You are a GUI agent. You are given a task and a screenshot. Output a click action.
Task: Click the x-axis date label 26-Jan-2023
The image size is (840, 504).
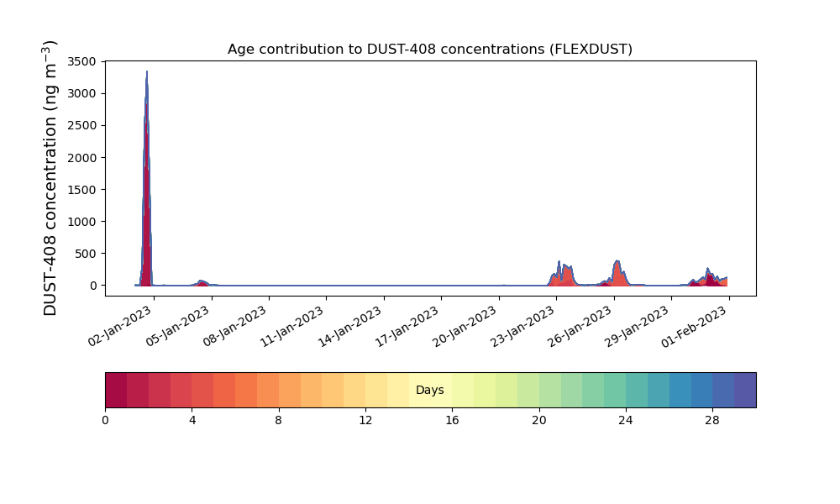pos(580,325)
